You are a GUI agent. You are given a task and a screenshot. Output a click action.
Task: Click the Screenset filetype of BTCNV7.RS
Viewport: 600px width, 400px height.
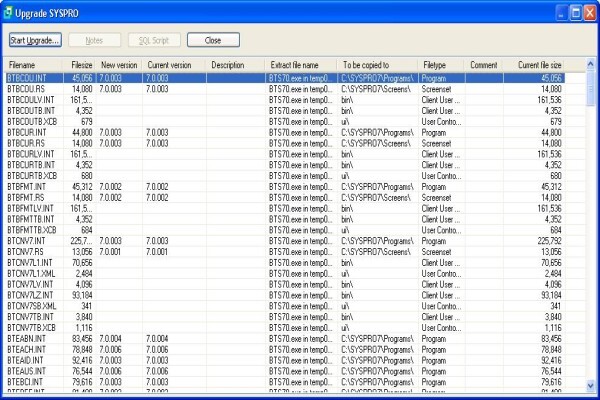point(436,252)
